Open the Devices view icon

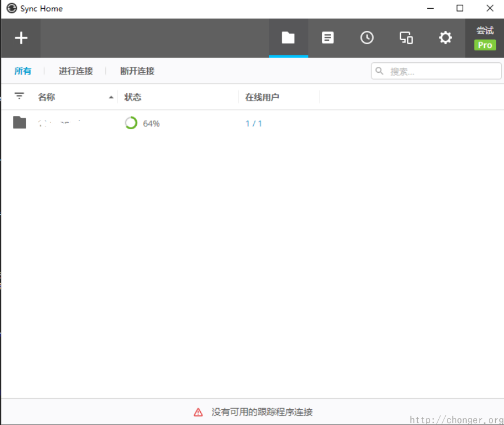click(406, 37)
